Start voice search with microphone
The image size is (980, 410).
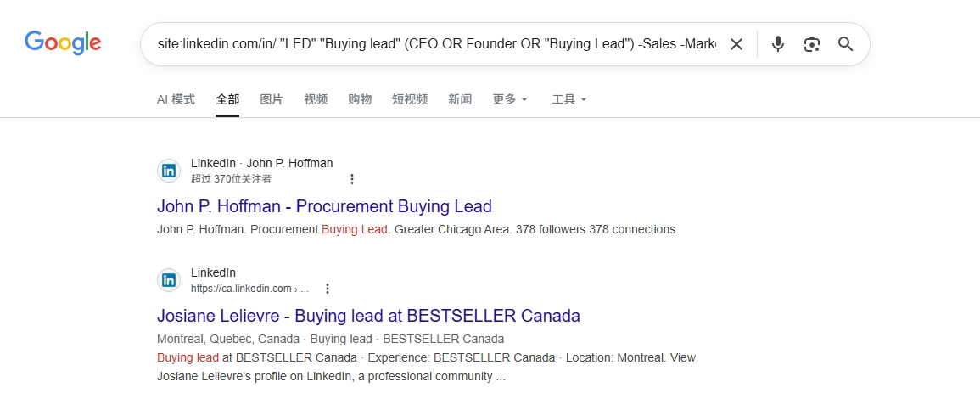pos(777,44)
